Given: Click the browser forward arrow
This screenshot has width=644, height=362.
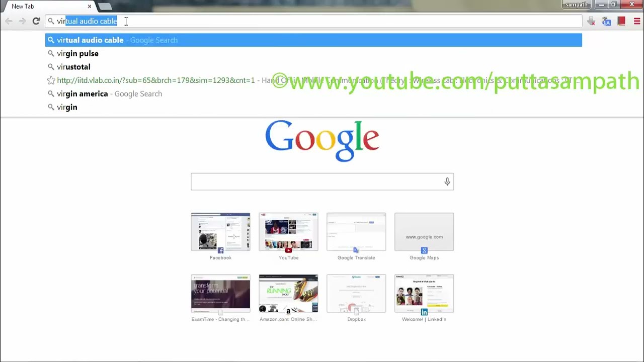Looking at the screenshot, I should pos(22,21).
